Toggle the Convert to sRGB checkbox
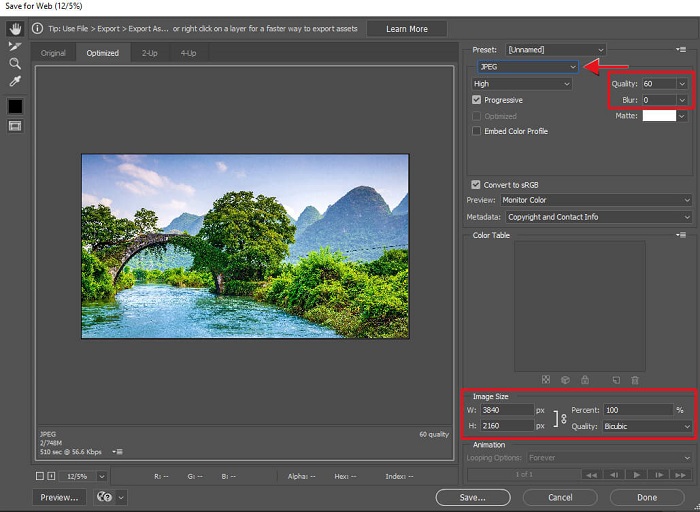 476,184
